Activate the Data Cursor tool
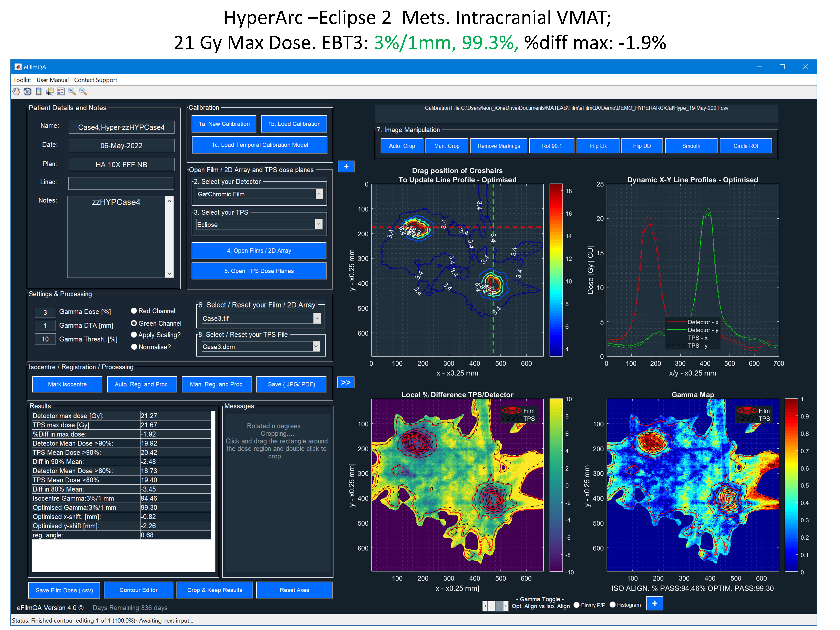The width and height of the screenshot is (840, 630). coord(49,92)
